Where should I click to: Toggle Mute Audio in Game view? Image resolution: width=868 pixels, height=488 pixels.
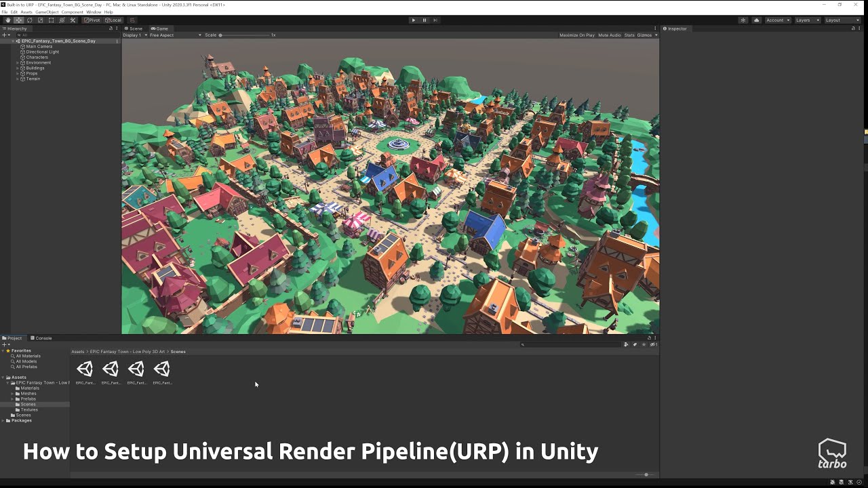(x=610, y=35)
